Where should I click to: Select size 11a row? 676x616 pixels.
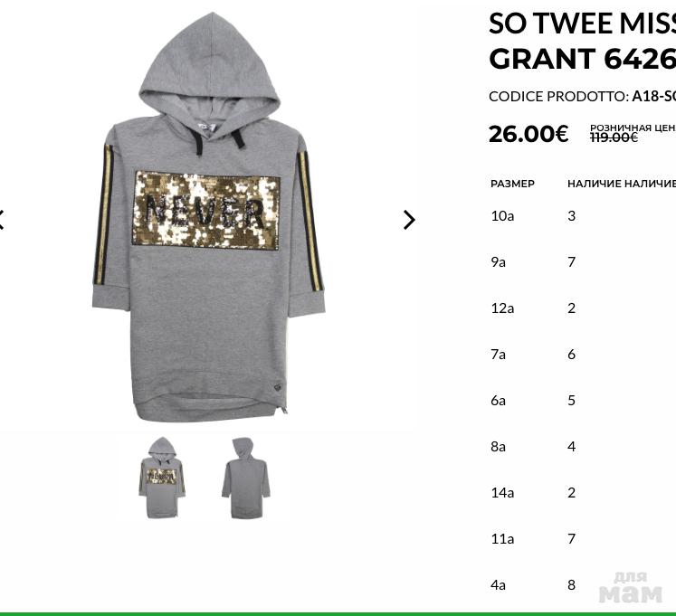[x=583, y=538]
